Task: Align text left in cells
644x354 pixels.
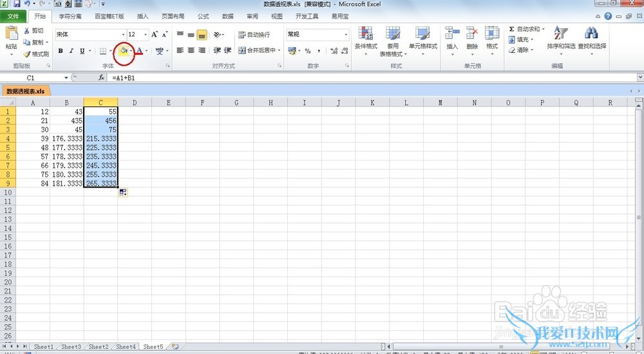Action: 180,50
